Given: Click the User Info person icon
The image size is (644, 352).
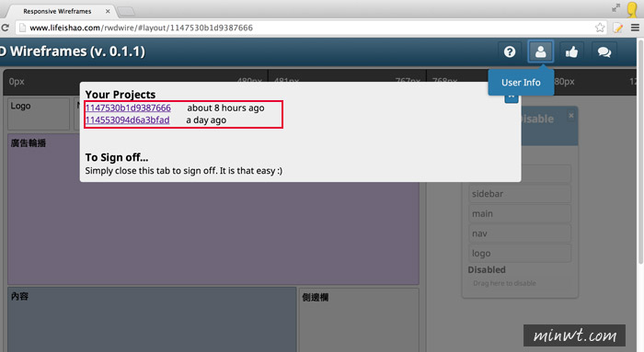Looking at the screenshot, I should tap(541, 51).
